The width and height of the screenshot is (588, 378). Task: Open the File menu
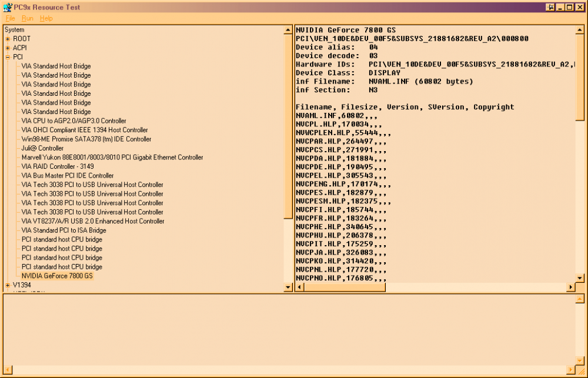point(10,18)
